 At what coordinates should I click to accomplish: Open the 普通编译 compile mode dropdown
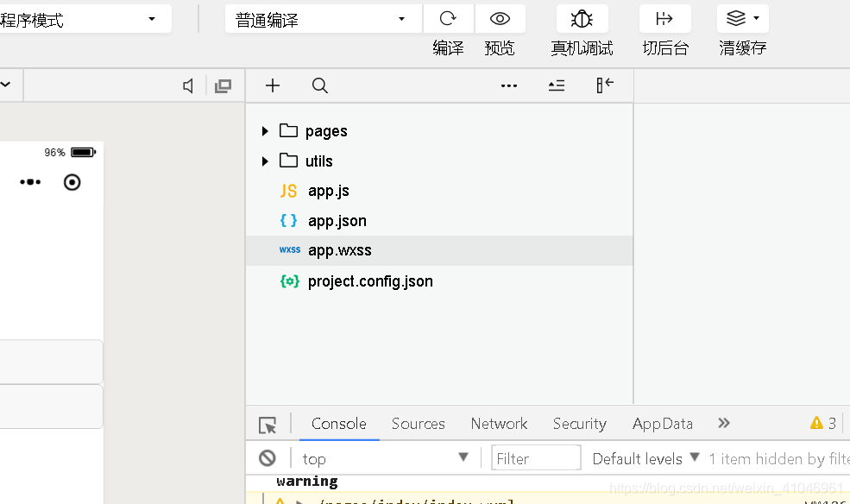tap(323, 19)
